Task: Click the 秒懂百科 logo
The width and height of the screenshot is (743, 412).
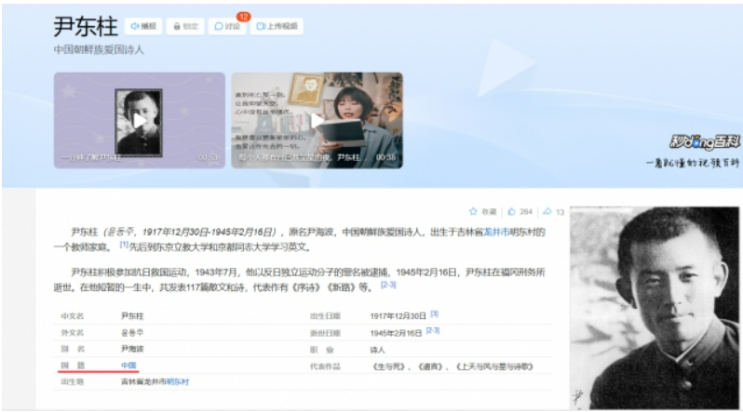Action: (705, 141)
